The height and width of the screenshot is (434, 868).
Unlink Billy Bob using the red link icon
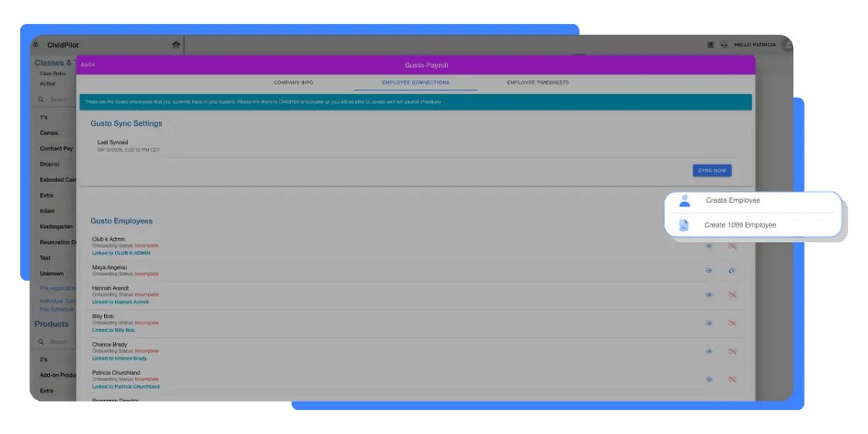pyautogui.click(x=732, y=324)
